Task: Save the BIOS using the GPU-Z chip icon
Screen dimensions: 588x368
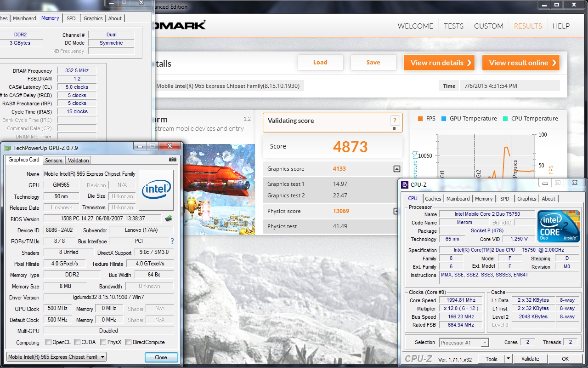Action: 169,218
